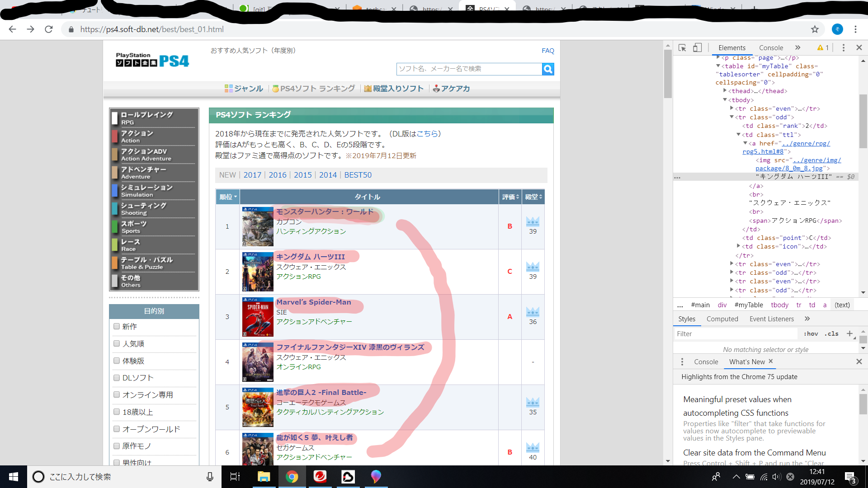Close the DevTools panel
This screenshot has width=868, height=488.
point(859,47)
